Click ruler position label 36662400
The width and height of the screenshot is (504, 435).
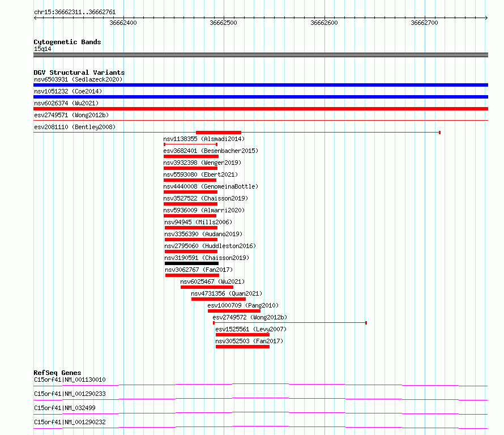[x=123, y=23]
